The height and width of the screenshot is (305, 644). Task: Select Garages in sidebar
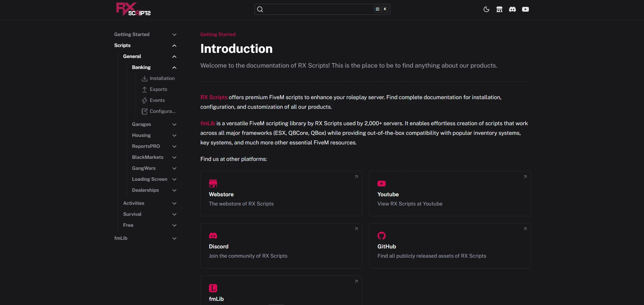click(141, 124)
